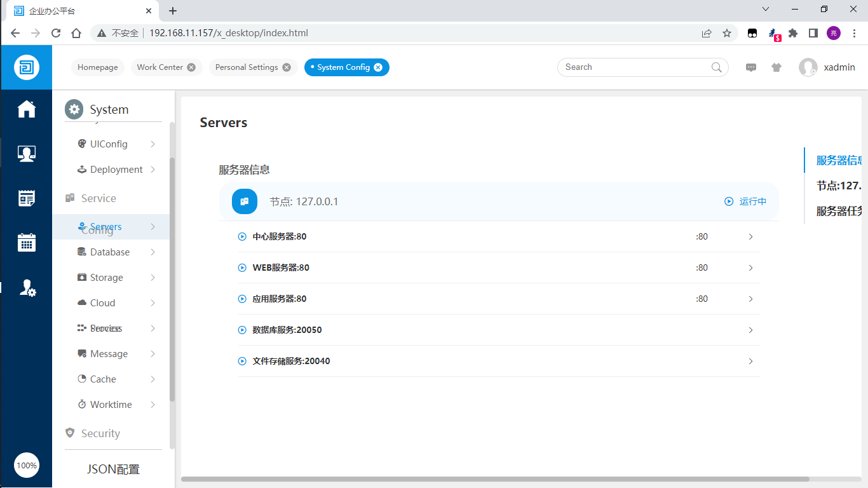Viewport: 868px width, 488px height.
Task: Close the Work Center tab
Action: click(191, 67)
